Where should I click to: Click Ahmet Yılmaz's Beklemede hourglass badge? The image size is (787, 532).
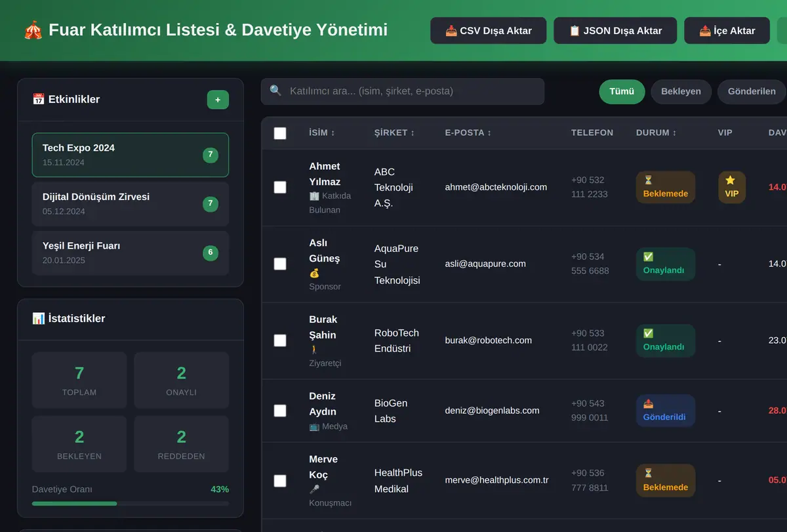point(665,187)
